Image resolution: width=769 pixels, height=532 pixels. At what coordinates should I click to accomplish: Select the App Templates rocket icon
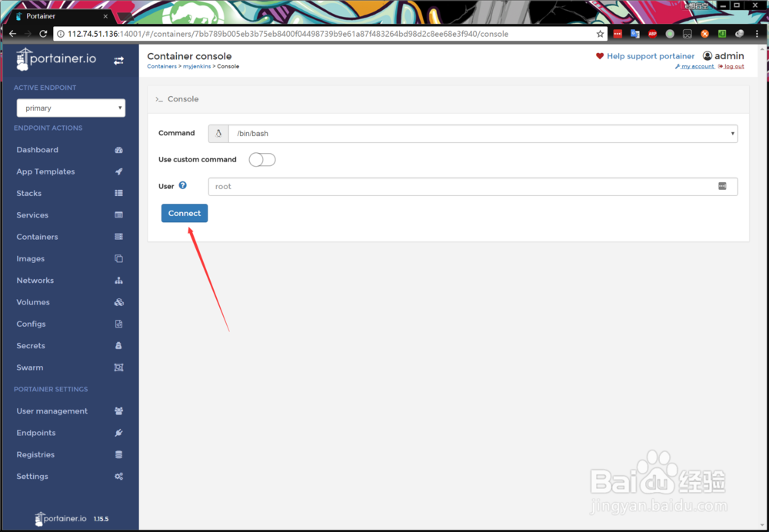click(x=119, y=171)
